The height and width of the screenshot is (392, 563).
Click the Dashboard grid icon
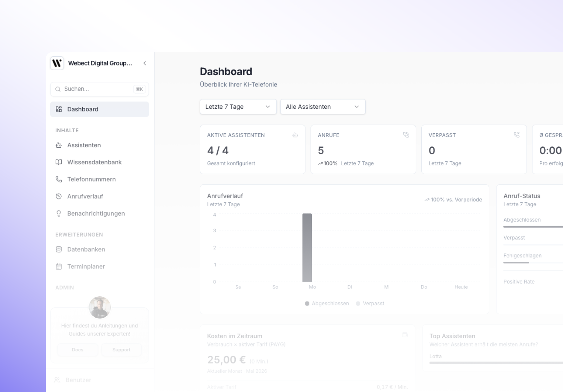click(x=59, y=109)
